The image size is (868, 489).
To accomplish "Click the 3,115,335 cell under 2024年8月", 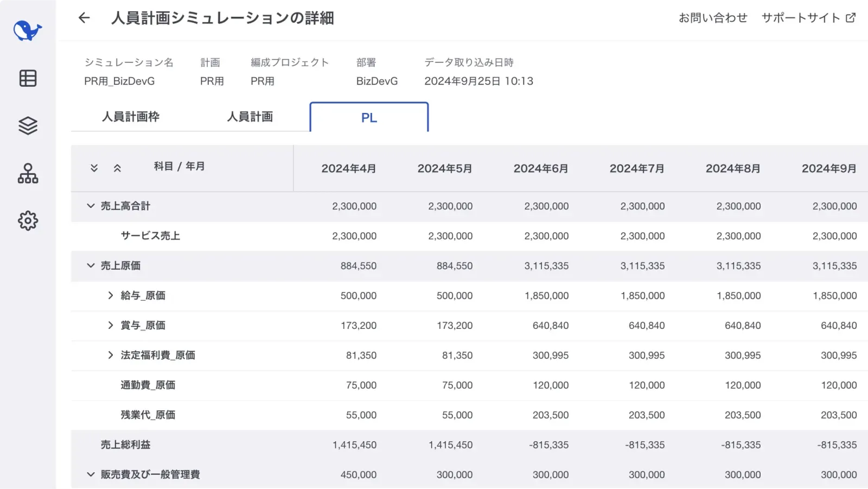I will pyautogui.click(x=738, y=266).
